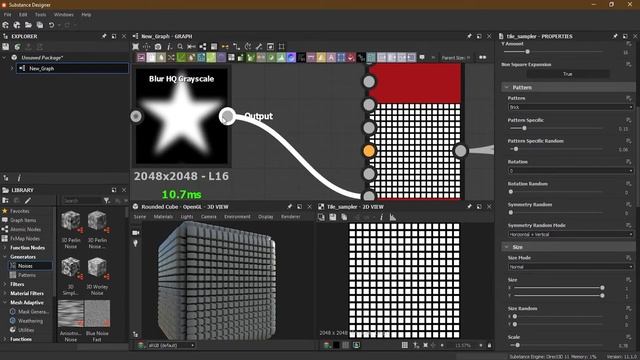Toggle the lock icon in 2D view bottom bar

point(489,345)
